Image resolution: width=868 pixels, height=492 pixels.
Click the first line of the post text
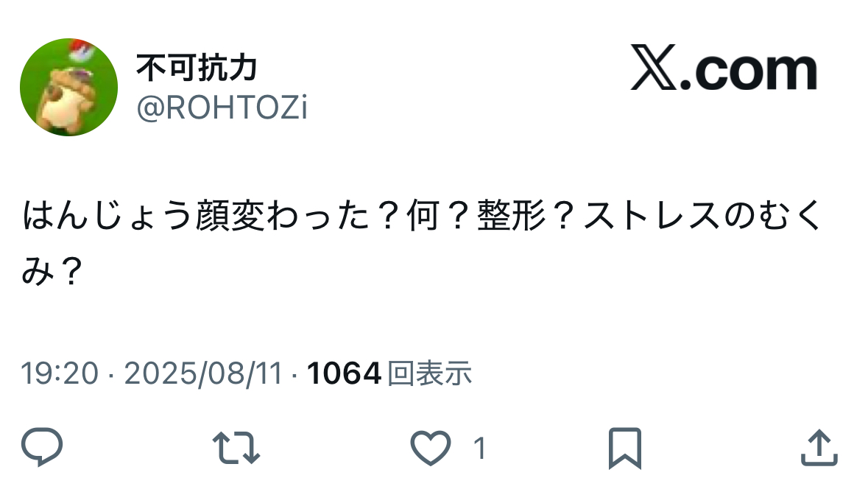[423, 216]
